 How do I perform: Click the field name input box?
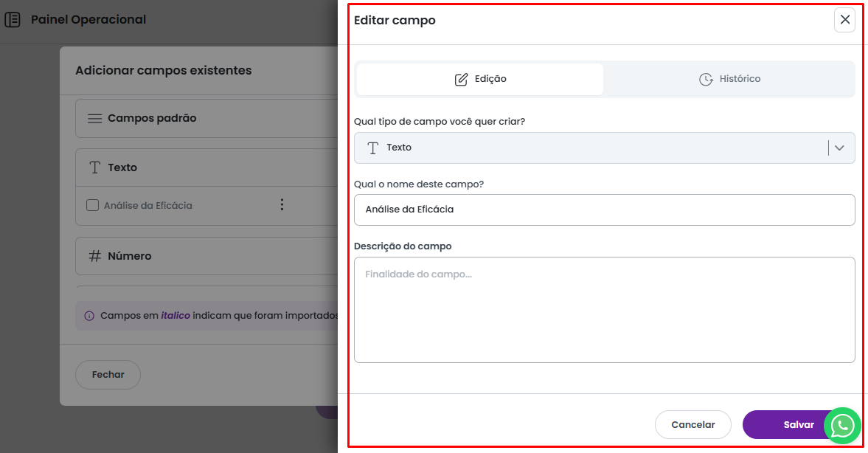(x=604, y=210)
